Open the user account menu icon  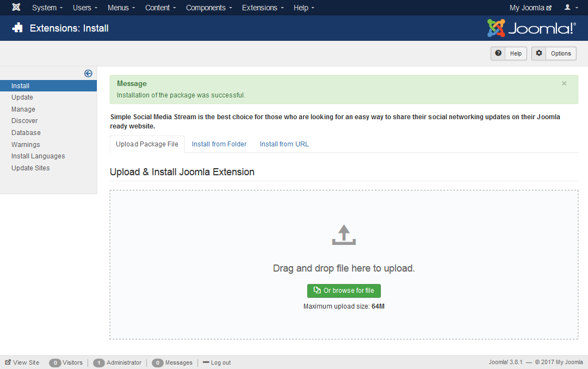point(571,8)
